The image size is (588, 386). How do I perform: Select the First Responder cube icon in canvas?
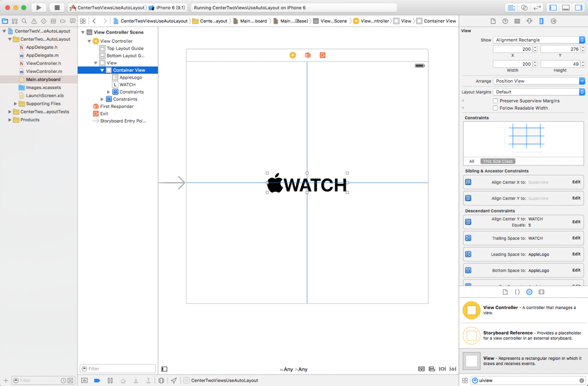(x=307, y=55)
